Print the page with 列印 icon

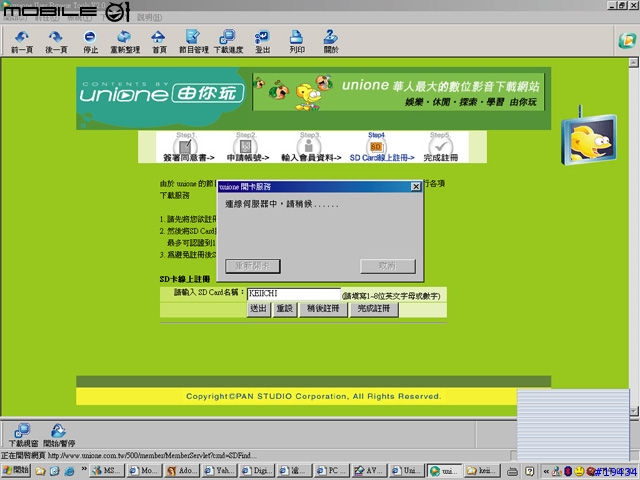[x=297, y=41]
